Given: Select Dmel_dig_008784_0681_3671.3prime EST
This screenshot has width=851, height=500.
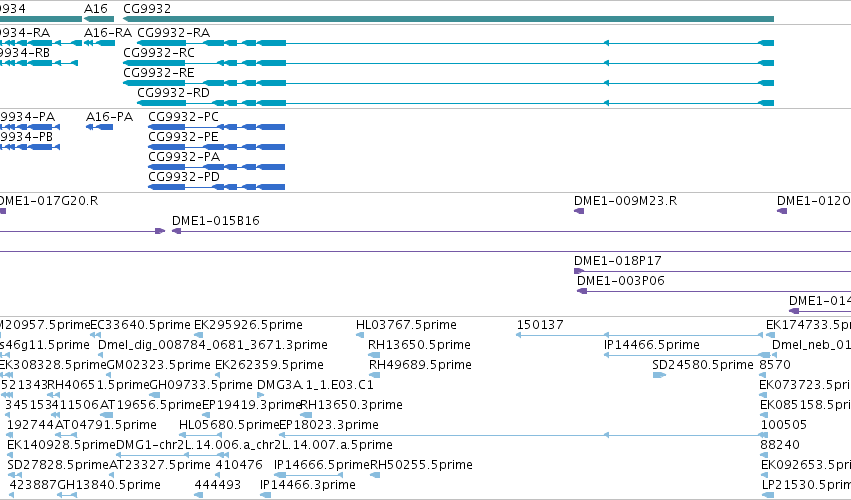Looking at the screenshot, I should coord(102,355).
